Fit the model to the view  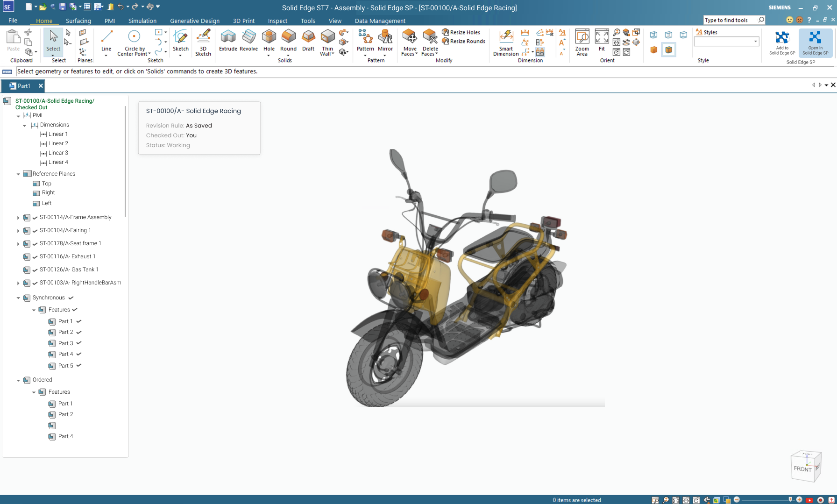tap(602, 40)
